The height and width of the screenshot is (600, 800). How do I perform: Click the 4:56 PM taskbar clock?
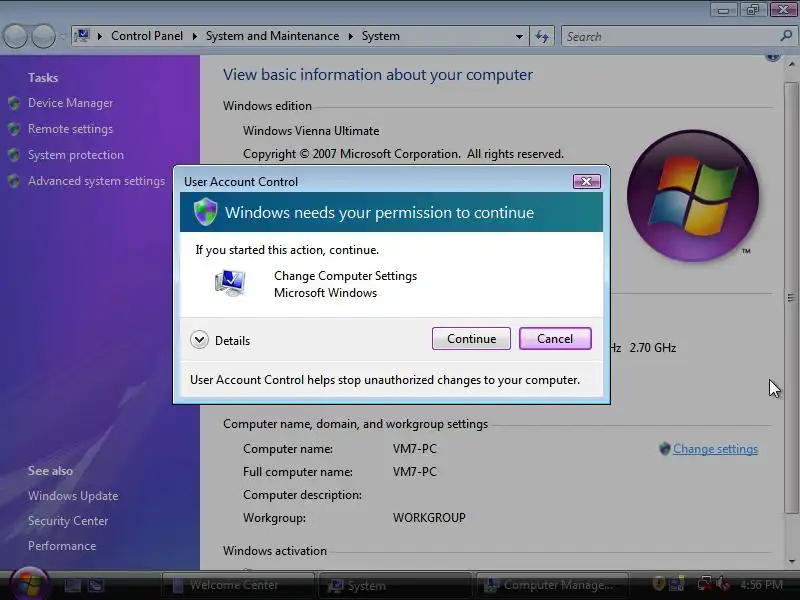click(761, 585)
